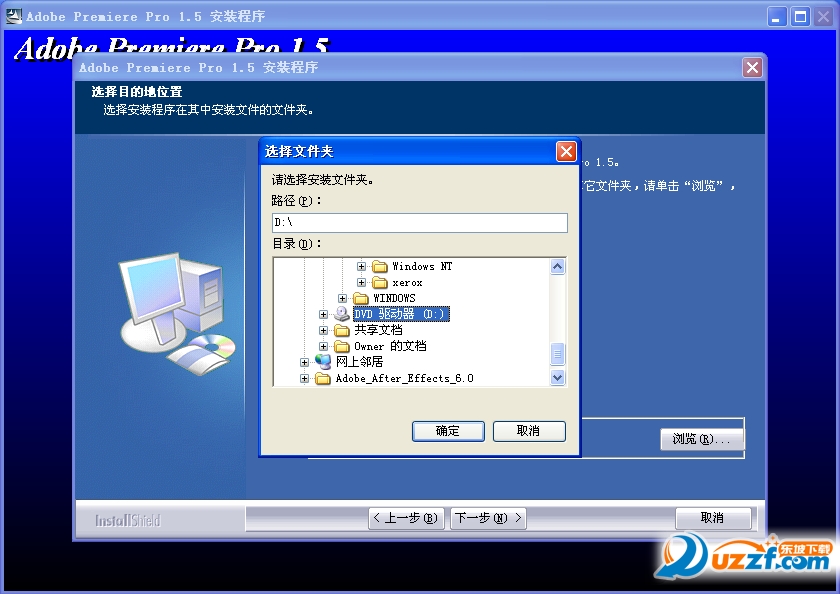Expand the DVD 驱动器 (D:) node
Viewport: 840px width, 594px height.
[323, 314]
